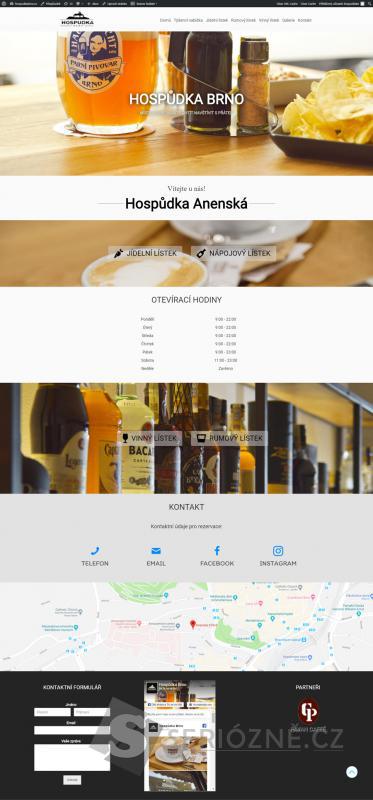The width and height of the screenshot is (373, 800).
Task: Click the scroll-to-top arrow icon
Action: 352,772
